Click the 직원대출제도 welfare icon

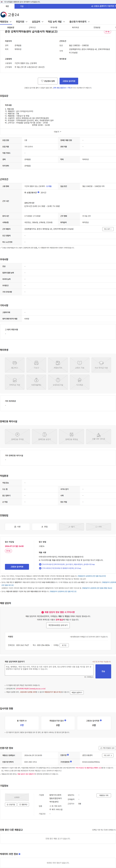36,382
